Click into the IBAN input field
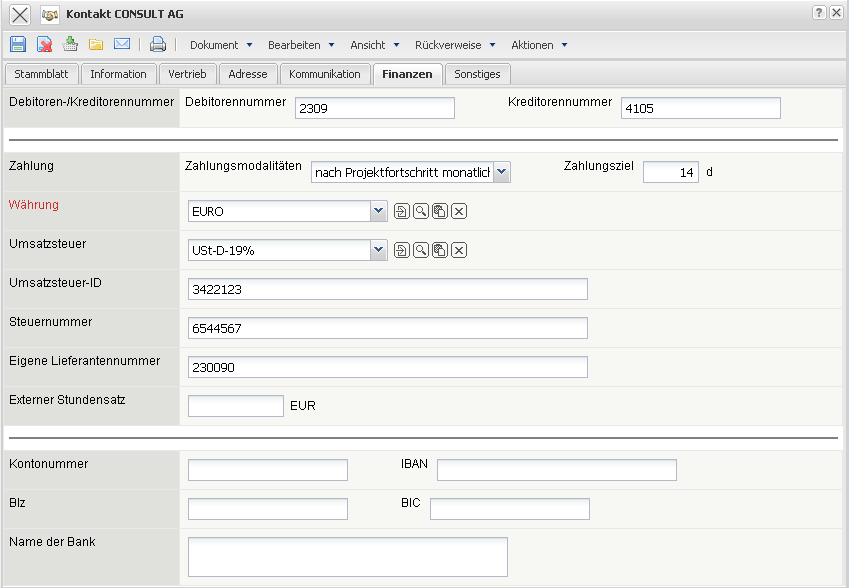849x588 pixels. pyautogui.click(x=556, y=470)
